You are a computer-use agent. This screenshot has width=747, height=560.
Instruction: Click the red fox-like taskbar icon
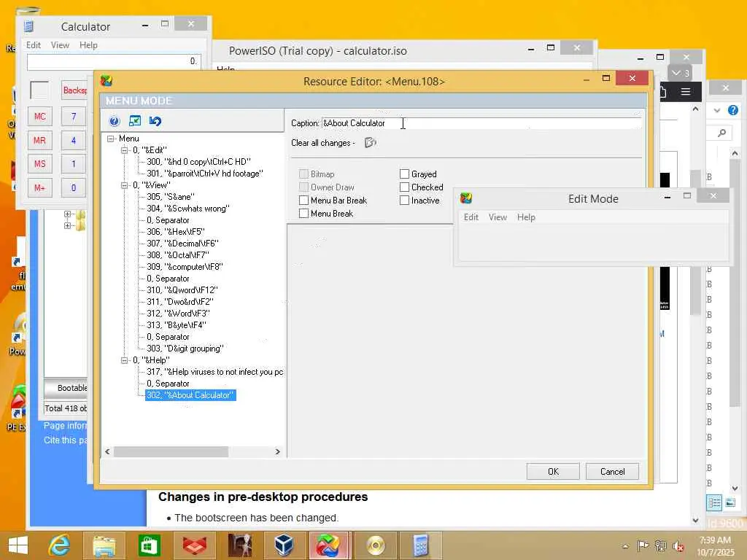pyautogui.click(x=194, y=545)
